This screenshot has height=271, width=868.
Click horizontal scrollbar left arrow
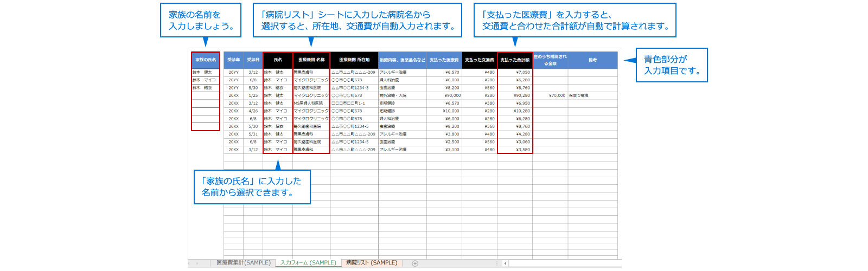tap(505, 263)
